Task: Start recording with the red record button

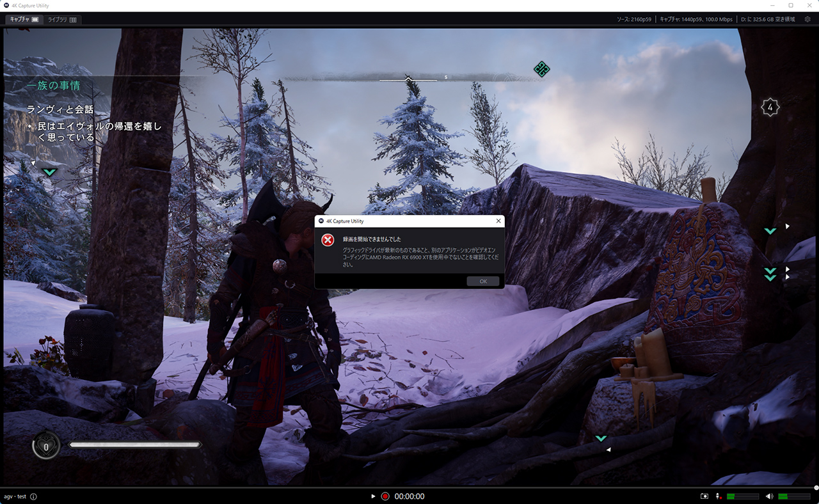Action: click(385, 496)
